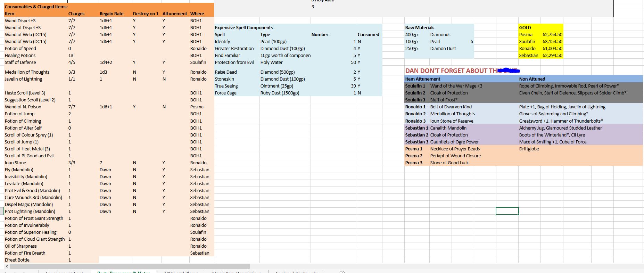Select the 'Invisibility (Mandolin)' cell
Viewport: 644px width, 273px height.
(x=26, y=176)
